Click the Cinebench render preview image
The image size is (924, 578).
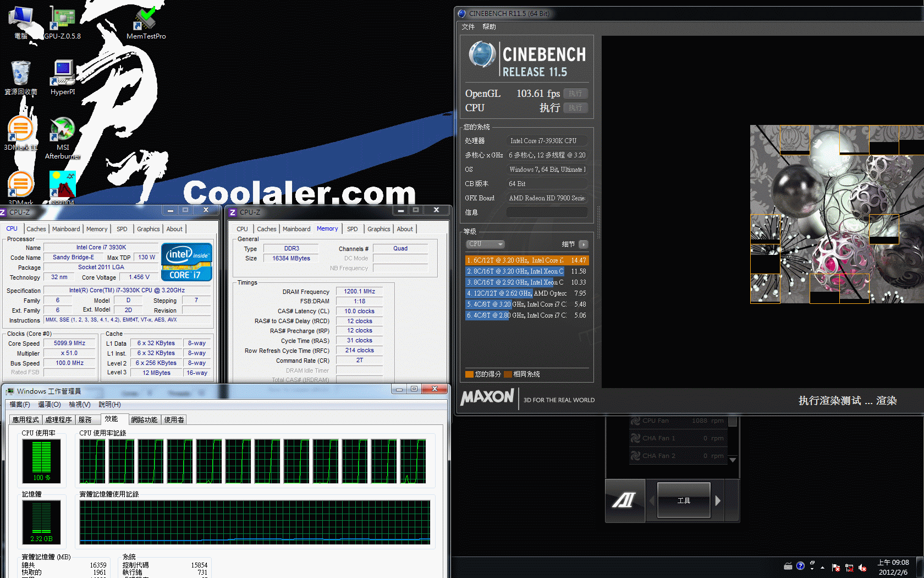coord(837,214)
